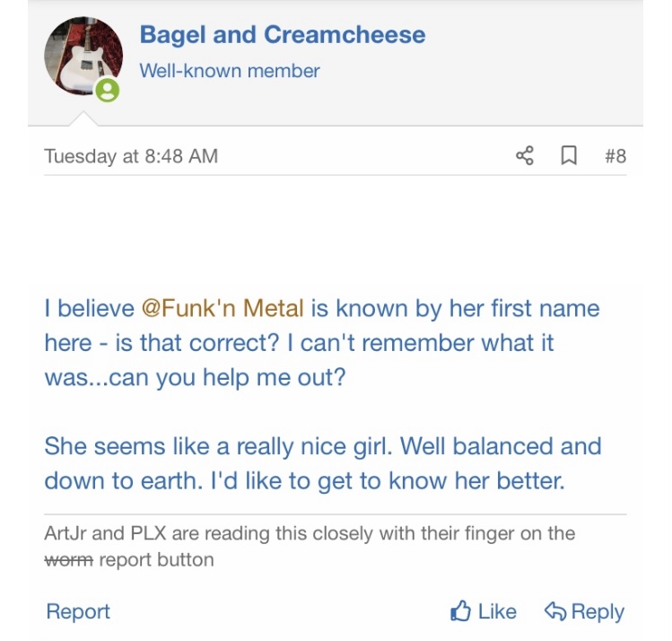Click the text 'I believe' at post start

[x=89, y=308]
